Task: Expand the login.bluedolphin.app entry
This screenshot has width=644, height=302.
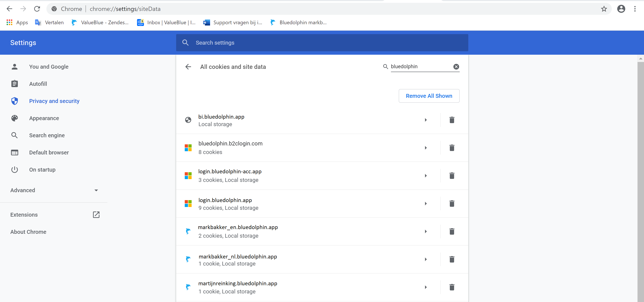Action: click(426, 203)
